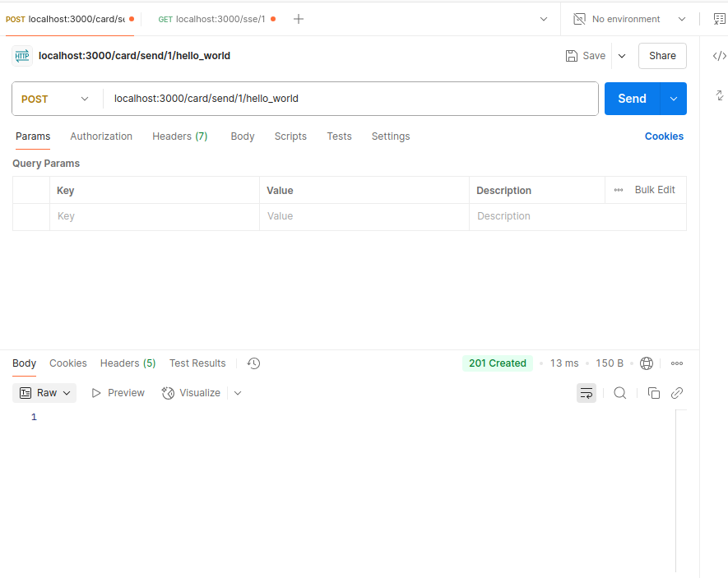
Task: Expand the open tabs list chevron
Action: click(544, 19)
